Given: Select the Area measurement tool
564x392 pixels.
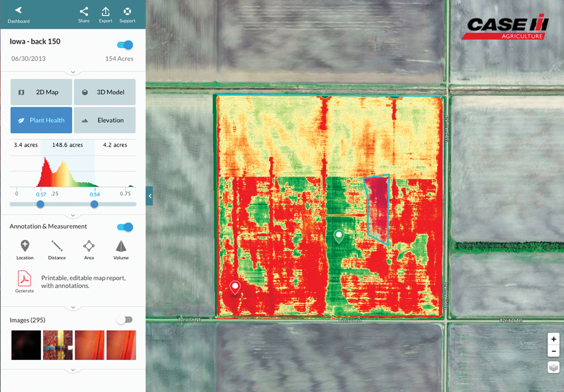Looking at the screenshot, I should point(89,249).
